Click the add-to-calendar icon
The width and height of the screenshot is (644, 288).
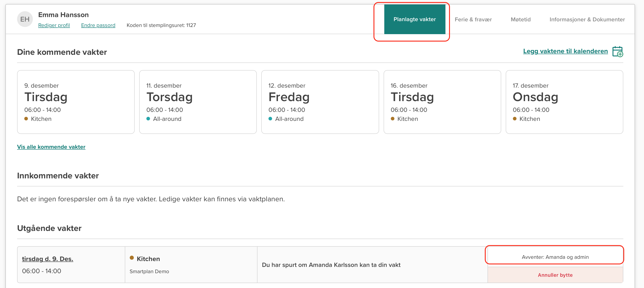coord(617,52)
